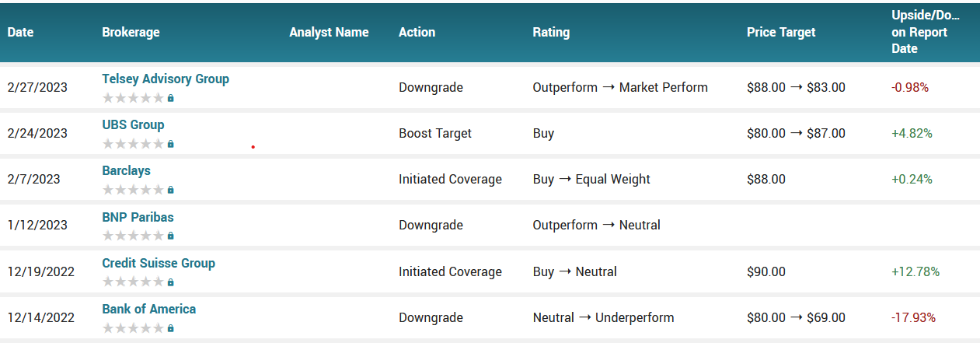Click the $80.00 → $87.00 price target

(796, 133)
